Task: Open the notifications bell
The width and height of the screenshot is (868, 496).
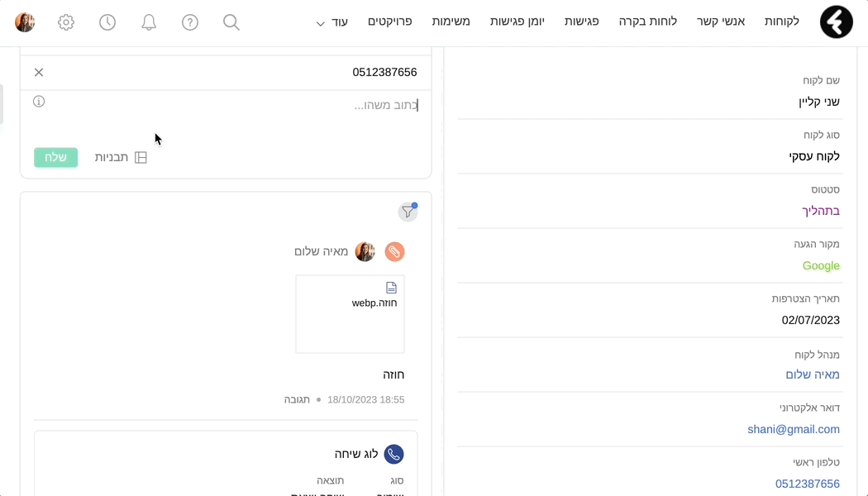Action: [148, 22]
